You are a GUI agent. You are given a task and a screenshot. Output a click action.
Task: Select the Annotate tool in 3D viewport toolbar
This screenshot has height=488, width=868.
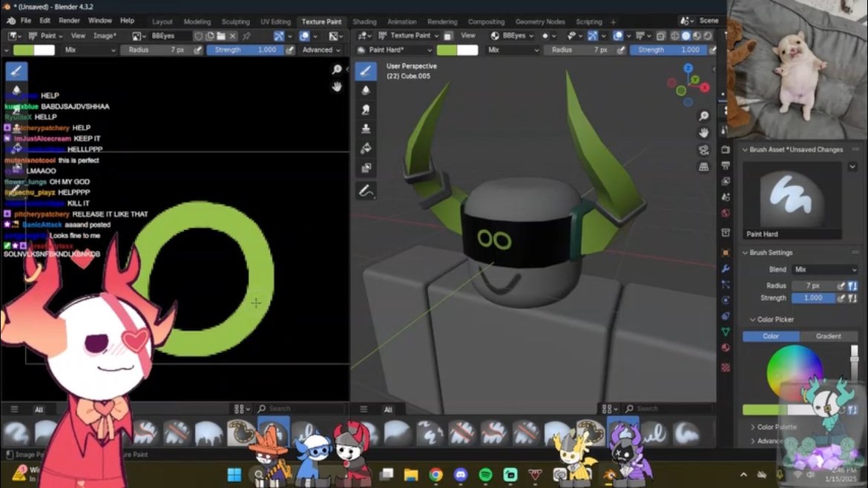(x=365, y=191)
